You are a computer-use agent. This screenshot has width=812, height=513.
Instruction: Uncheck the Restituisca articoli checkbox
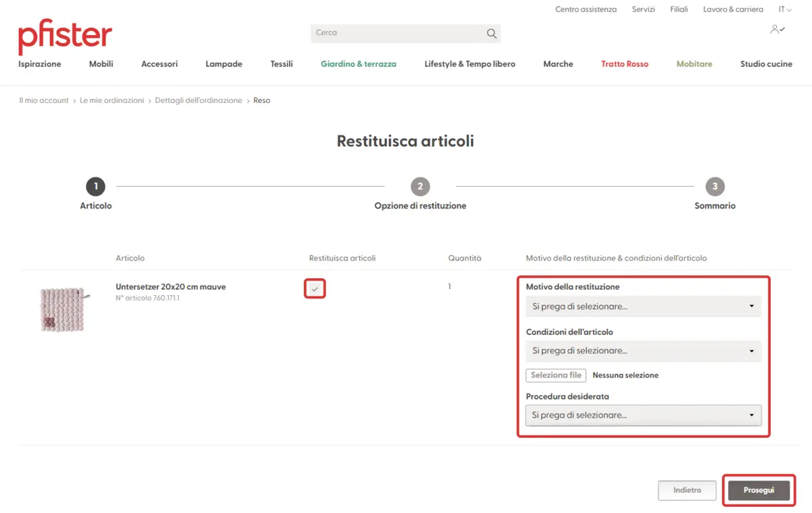[x=315, y=289]
